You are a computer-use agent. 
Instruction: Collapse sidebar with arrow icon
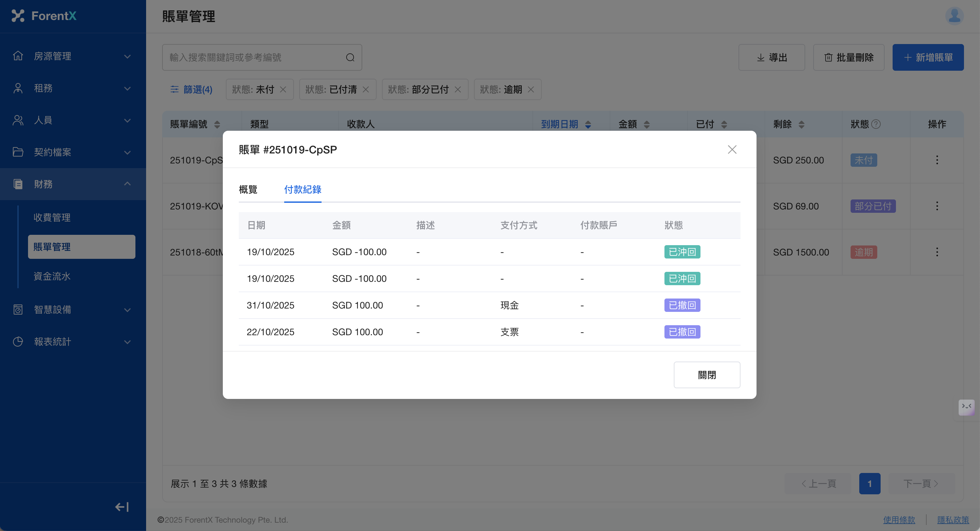click(x=122, y=507)
